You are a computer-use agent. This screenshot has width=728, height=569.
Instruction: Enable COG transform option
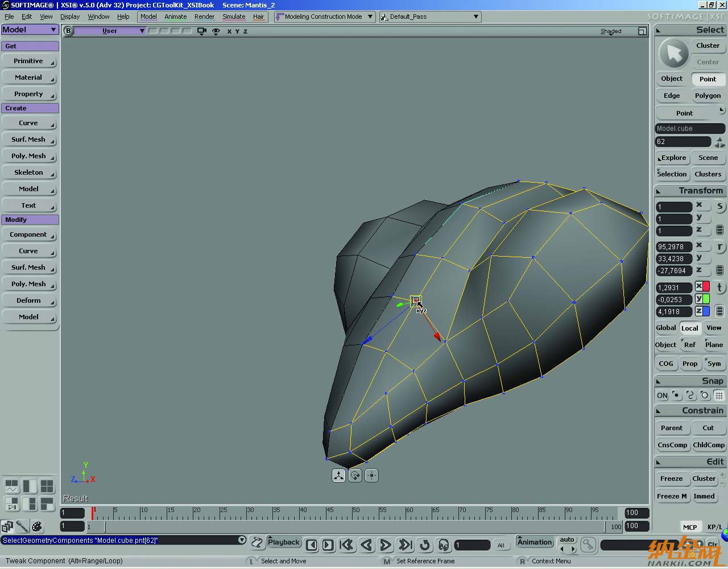666,364
